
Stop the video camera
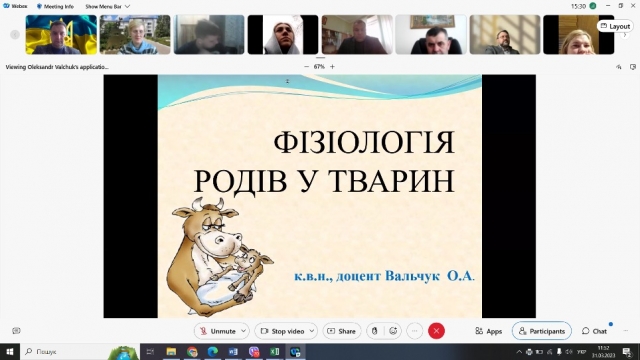pyautogui.click(x=282, y=331)
